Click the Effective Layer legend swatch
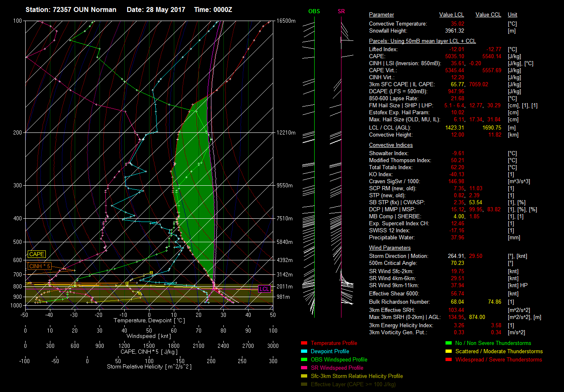The height and width of the screenshot is (392, 564). pyautogui.click(x=304, y=384)
